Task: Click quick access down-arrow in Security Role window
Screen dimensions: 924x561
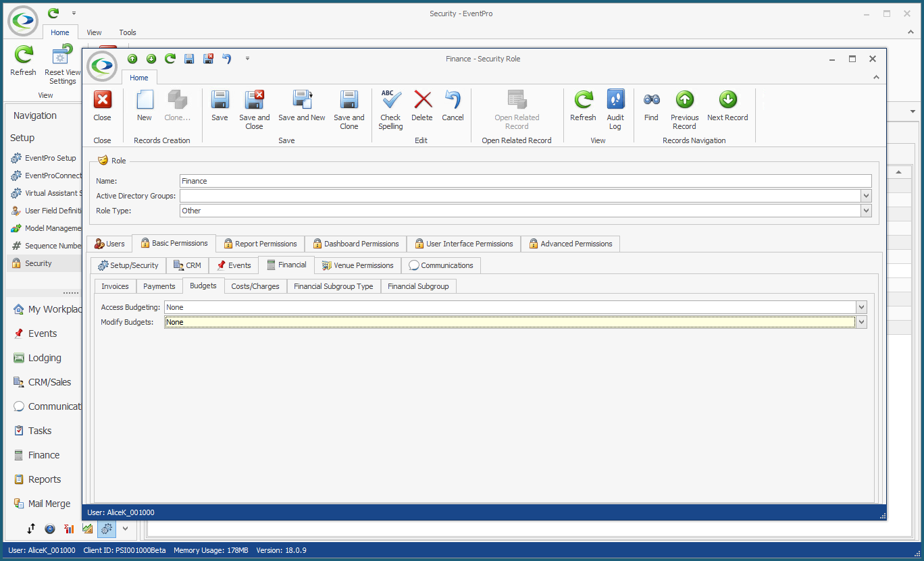Action: 151,59
